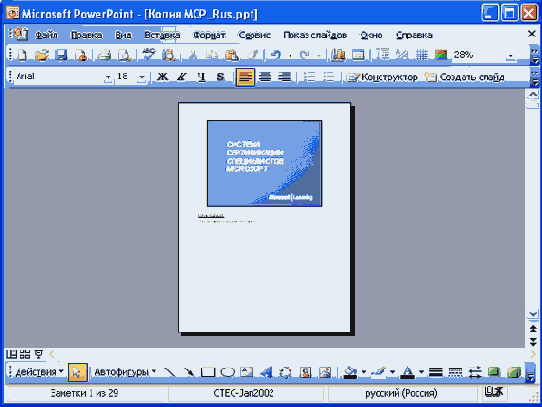Viewport: 542px width, 407px height.
Task: Click the notes text below the slide
Action: [x=226, y=219]
